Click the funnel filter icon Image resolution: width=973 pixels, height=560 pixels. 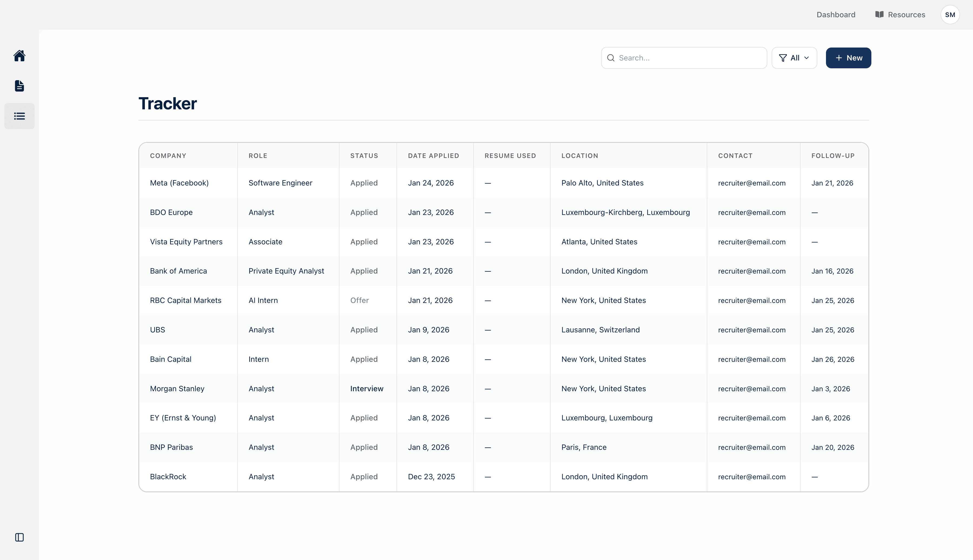pyautogui.click(x=782, y=58)
